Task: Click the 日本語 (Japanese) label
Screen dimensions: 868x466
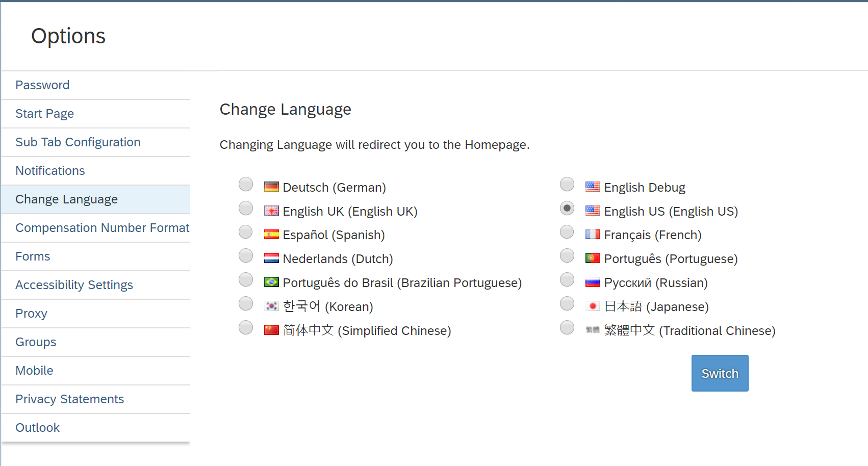Action: (x=656, y=306)
